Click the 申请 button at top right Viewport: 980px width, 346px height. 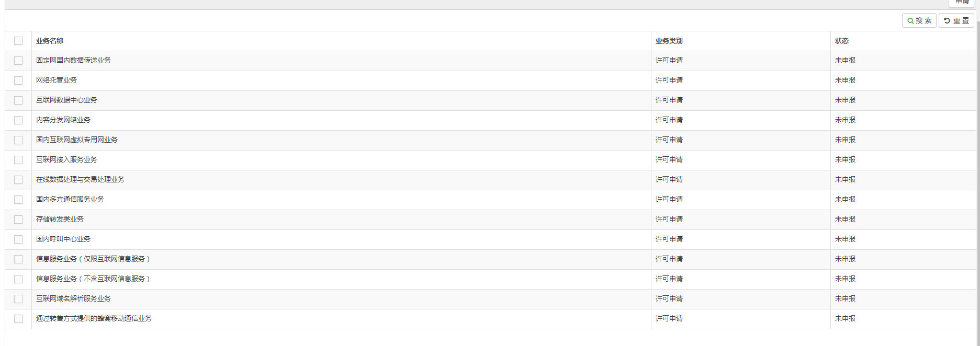pos(962,3)
